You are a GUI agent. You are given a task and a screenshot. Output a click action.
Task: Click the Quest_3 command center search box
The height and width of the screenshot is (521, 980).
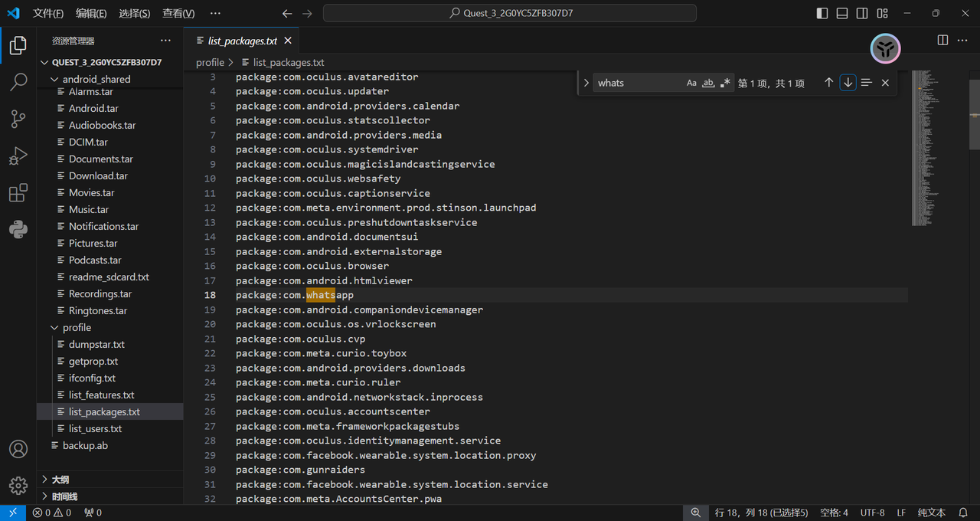coord(510,13)
